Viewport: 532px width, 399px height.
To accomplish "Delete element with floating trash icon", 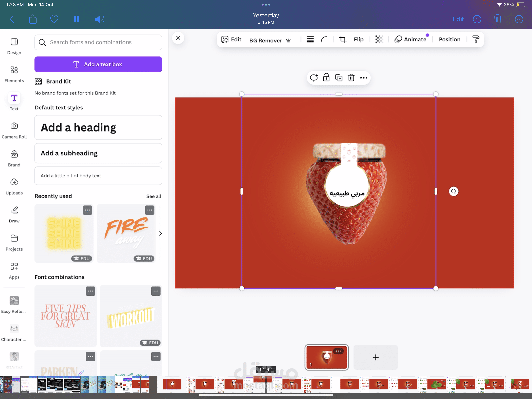I will coord(351,78).
